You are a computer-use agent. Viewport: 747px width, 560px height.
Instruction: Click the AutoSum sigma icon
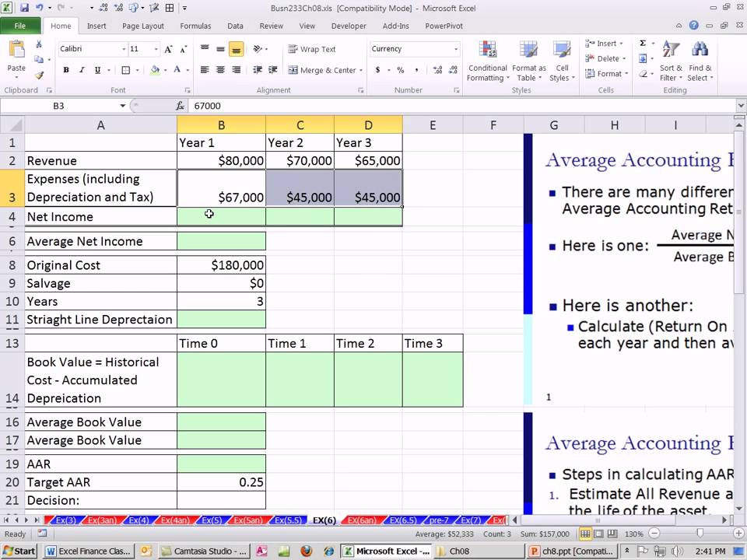pos(643,44)
